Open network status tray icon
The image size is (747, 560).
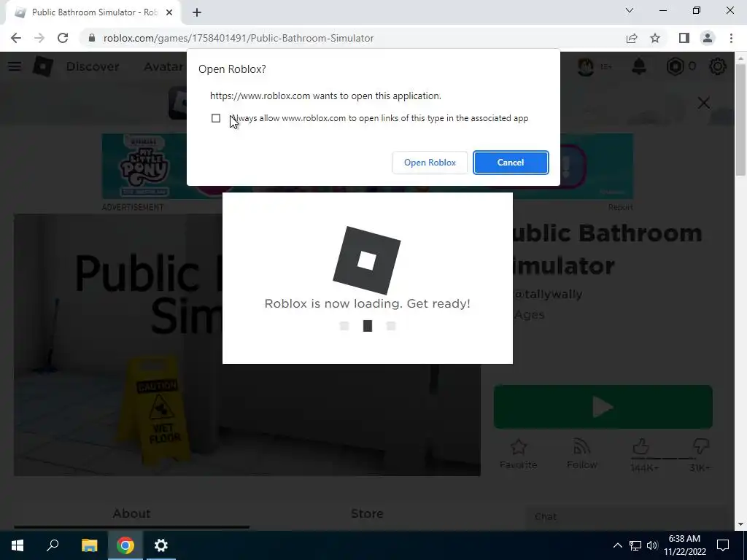tap(635, 545)
